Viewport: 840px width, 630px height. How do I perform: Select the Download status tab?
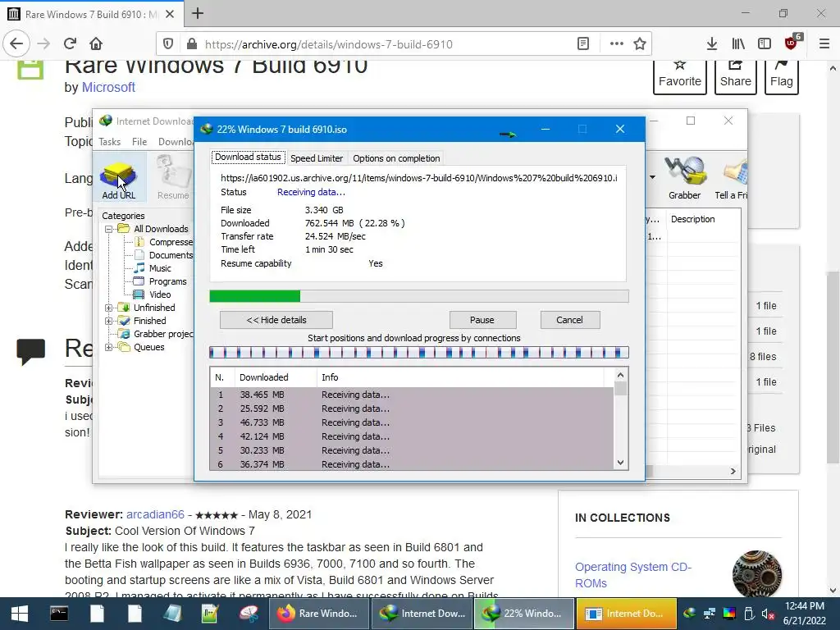tap(248, 157)
